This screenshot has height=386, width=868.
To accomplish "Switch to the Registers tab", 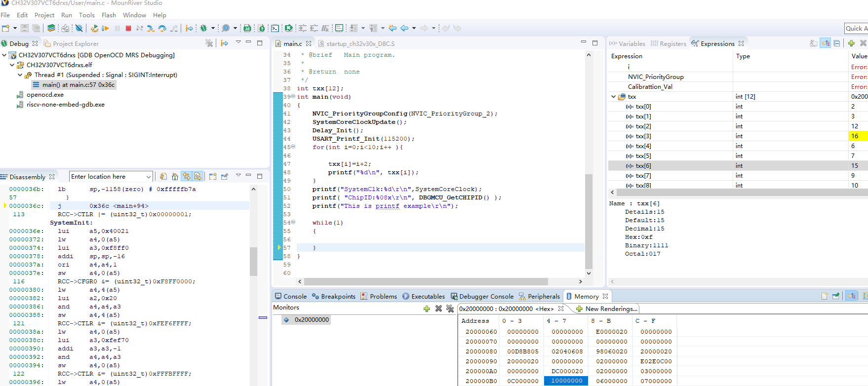I will point(669,43).
